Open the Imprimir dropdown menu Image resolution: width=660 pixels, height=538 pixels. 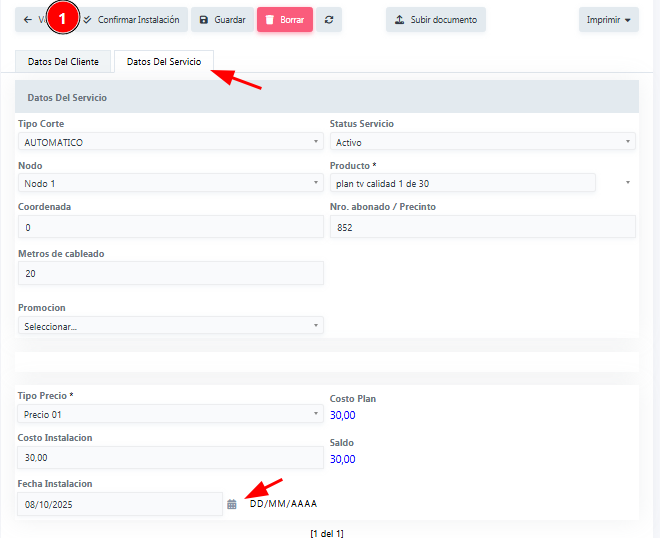608,20
